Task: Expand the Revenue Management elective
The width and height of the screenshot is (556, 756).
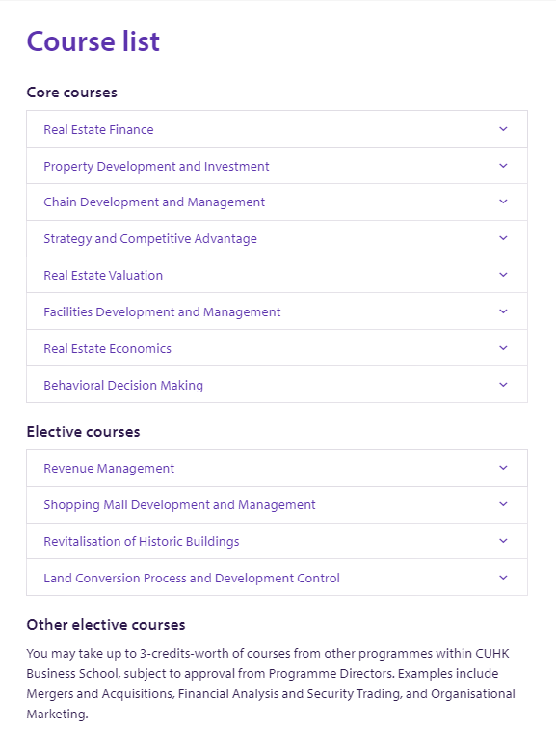Action: pos(277,469)
